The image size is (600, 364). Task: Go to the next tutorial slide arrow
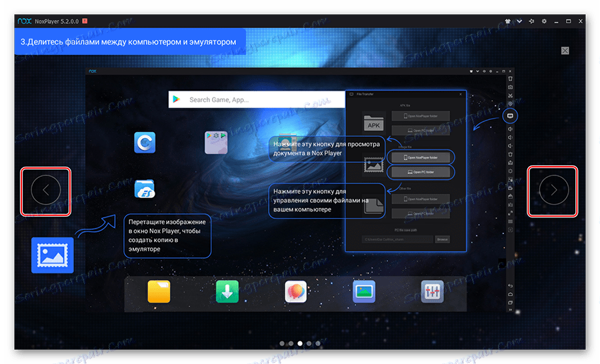click(554, 190)
